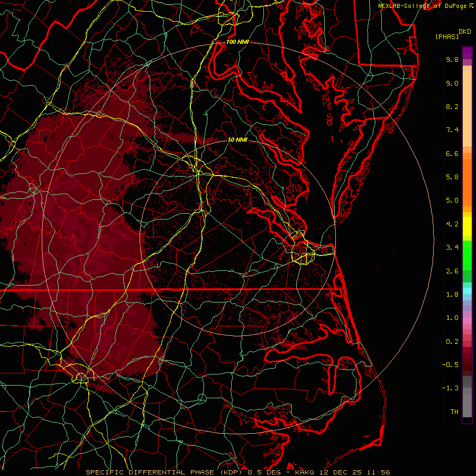Screen dimensions: 476x476
Task: Click the -1.3 scale value
Action: pos(450,388)
